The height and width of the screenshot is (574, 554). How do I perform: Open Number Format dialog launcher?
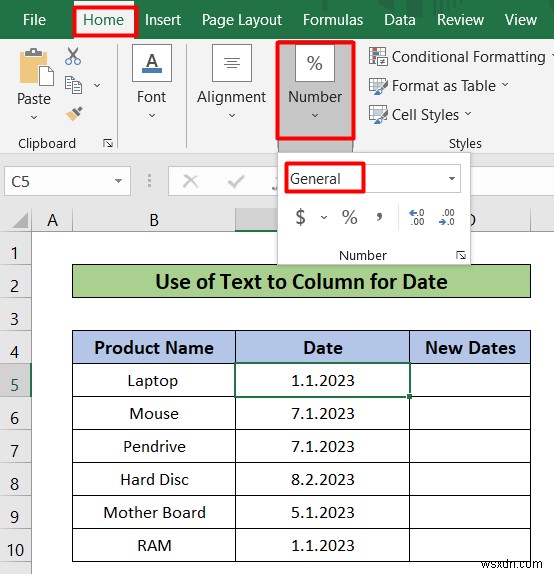pyautogui.click(x=461, y=255)
